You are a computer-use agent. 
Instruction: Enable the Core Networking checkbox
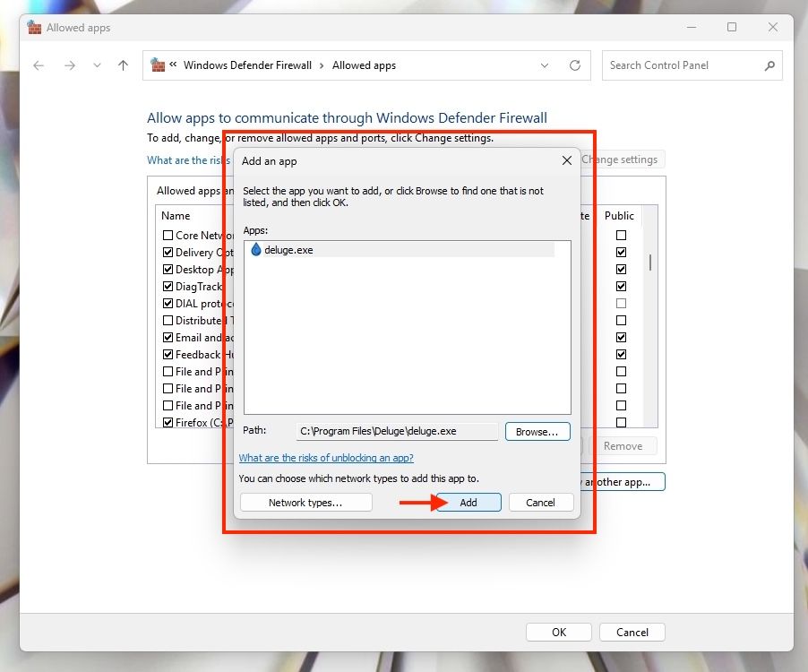(x=168, y=236)
